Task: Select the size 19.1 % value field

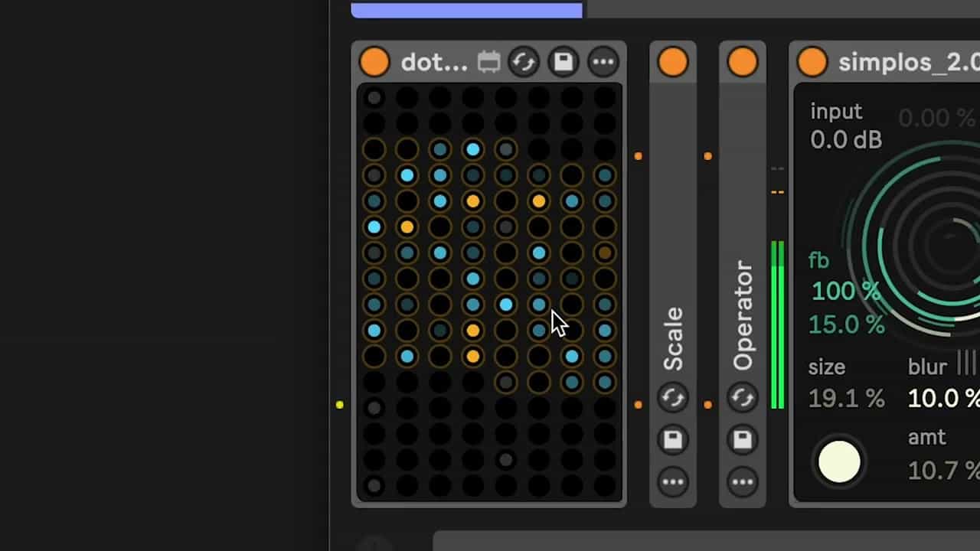Action: tap(846, 399)
